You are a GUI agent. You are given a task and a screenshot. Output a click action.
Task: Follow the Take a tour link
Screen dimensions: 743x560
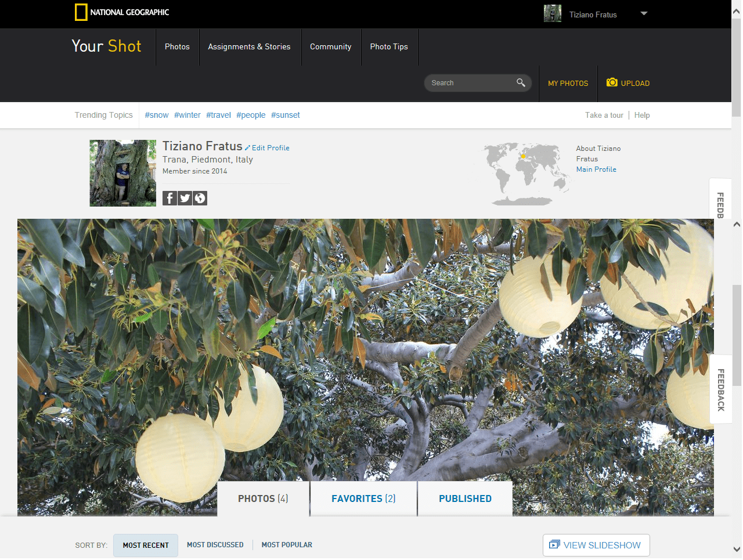[x=604, y=115]
